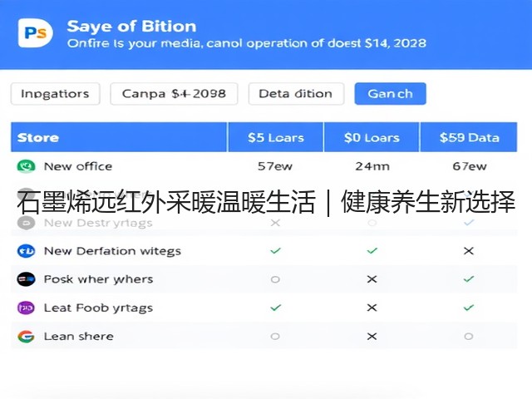Click the Ps app logo icon

tap(35, 33)
